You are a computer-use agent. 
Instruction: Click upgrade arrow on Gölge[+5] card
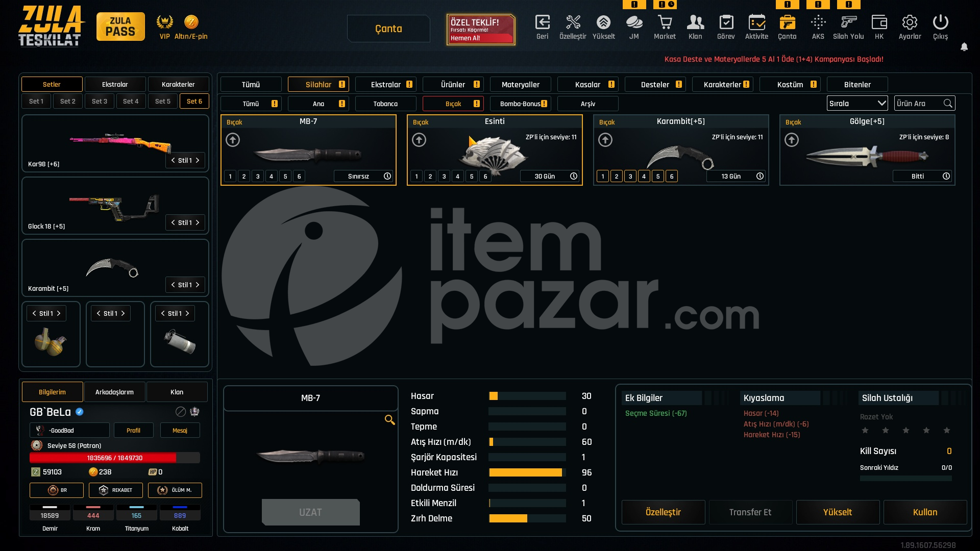coord(792,140)
